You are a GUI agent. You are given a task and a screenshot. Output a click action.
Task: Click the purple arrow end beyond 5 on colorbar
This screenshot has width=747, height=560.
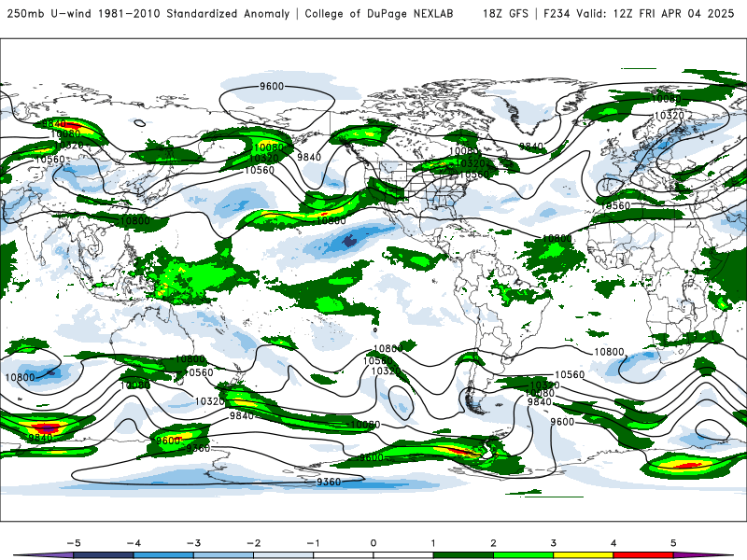click(700, 555)
